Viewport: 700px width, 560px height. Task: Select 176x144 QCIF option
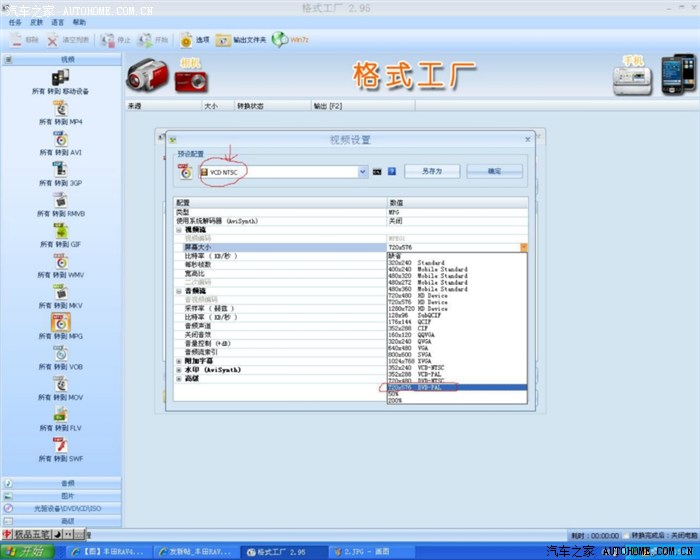click(x=457, y=322)
